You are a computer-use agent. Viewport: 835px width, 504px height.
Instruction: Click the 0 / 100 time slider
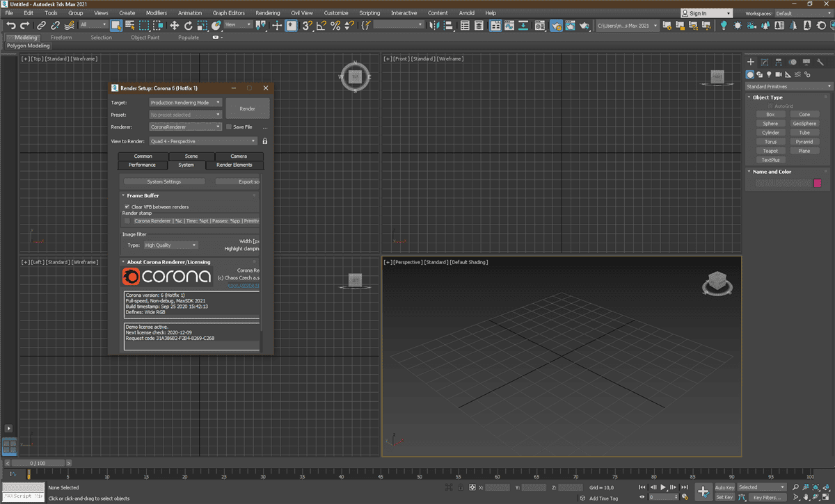coord(37,463)
